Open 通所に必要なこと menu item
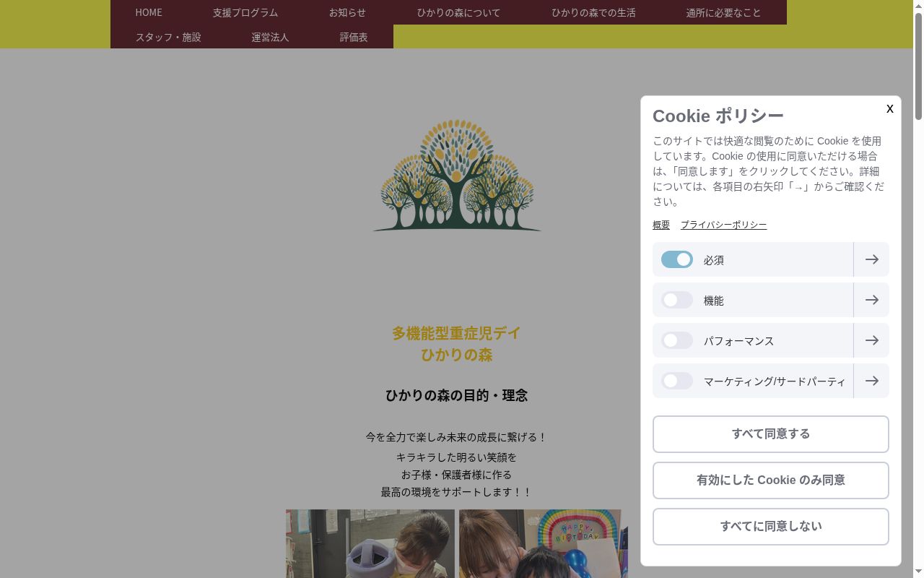Viewport: 924px width, 578px height. (723, 12)
